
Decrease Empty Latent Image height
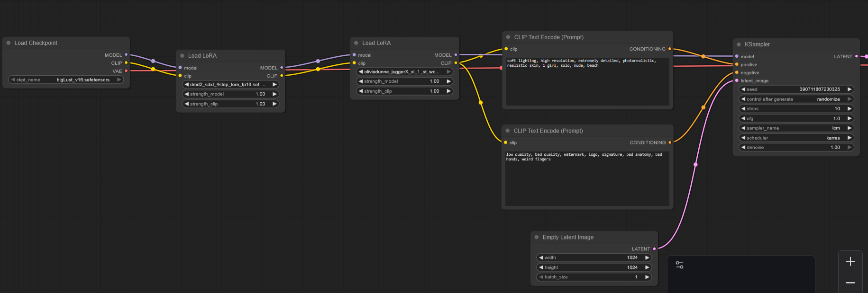541,267
